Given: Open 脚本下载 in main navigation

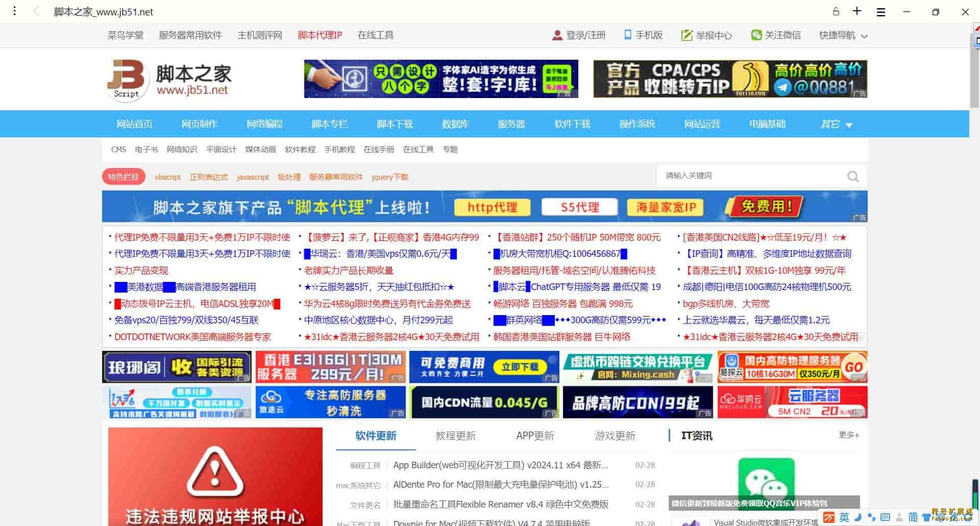Looking at the screenshot, I should (x=395, y=124).
